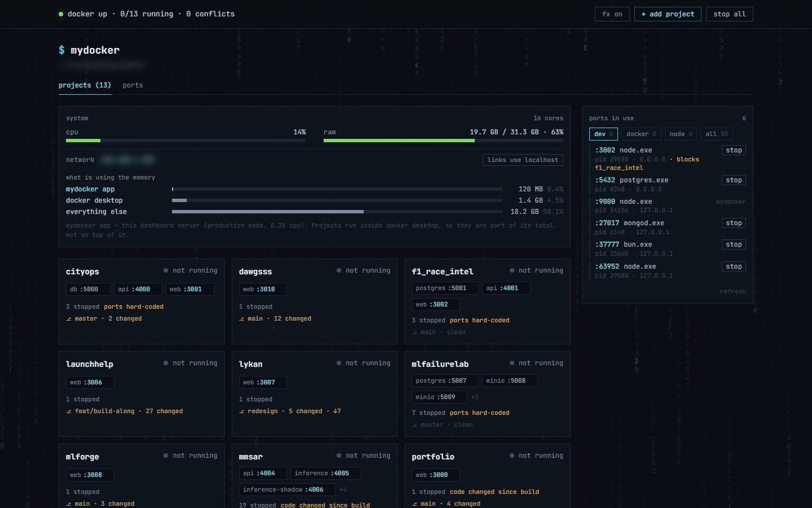
Task: Open cityops web :3001 link
Action: click(x=190, y=289)
